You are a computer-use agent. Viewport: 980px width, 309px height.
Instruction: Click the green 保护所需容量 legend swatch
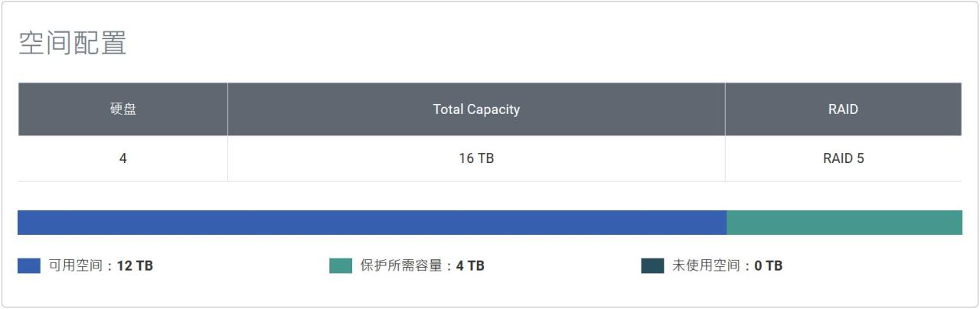click(341, 266)
